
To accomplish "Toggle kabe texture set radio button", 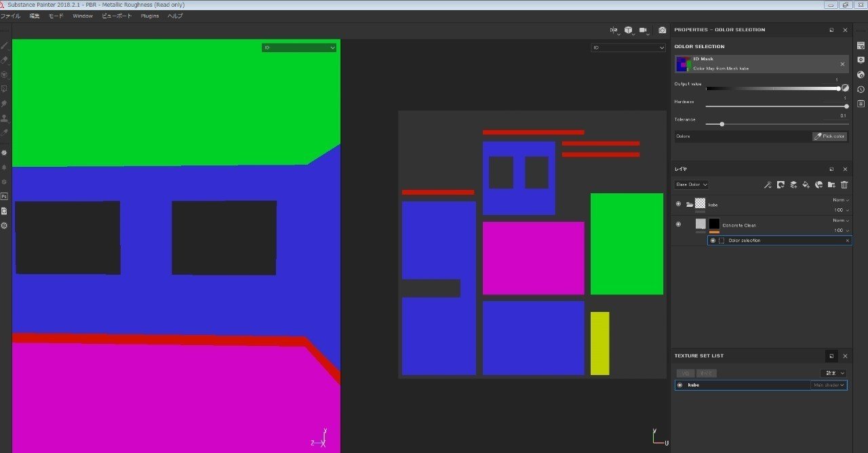I will coord(679,385).
